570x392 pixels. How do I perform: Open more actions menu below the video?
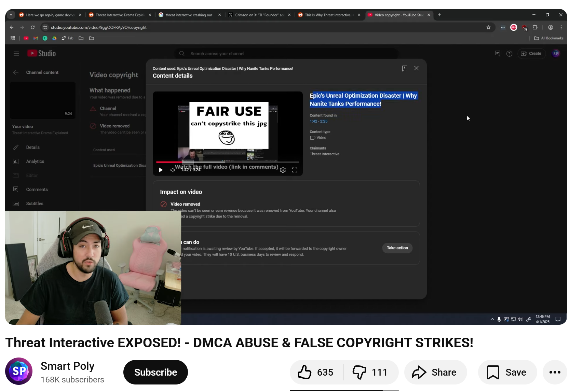tap(555, 372)
